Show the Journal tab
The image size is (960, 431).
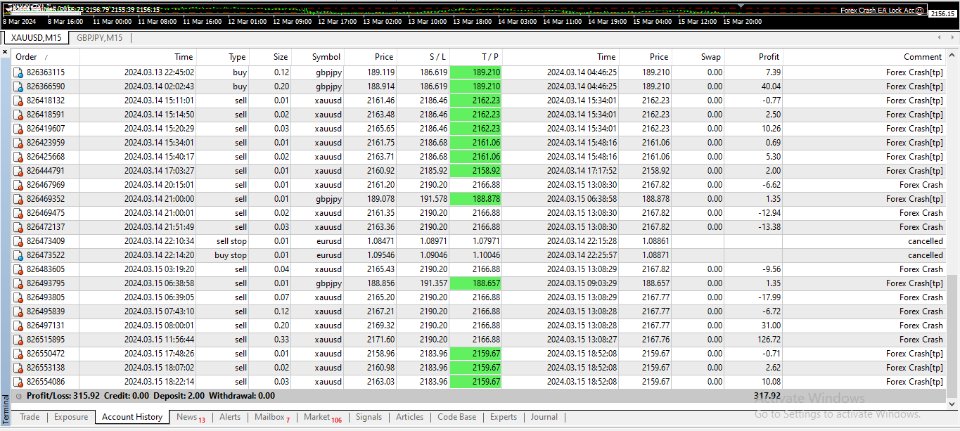(x=544, y=417)
